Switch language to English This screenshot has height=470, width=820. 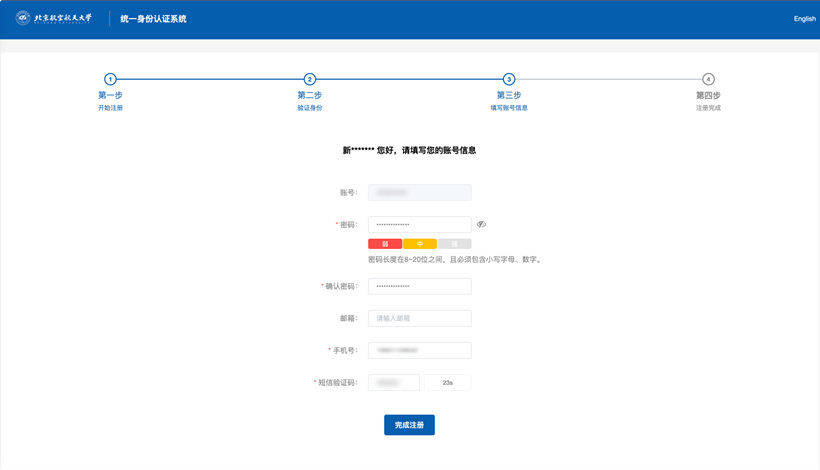point(804,19)
